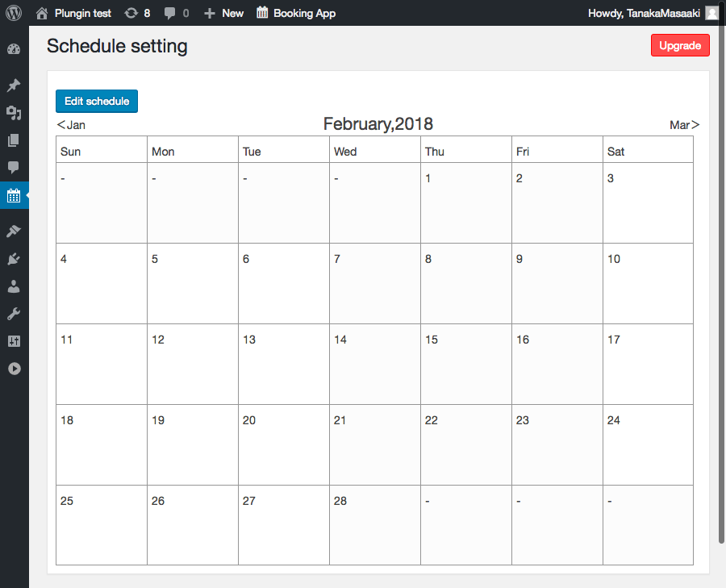Open the WordPress logo menu
Viewport: 726px width, 588px height.
coord(14,13)
